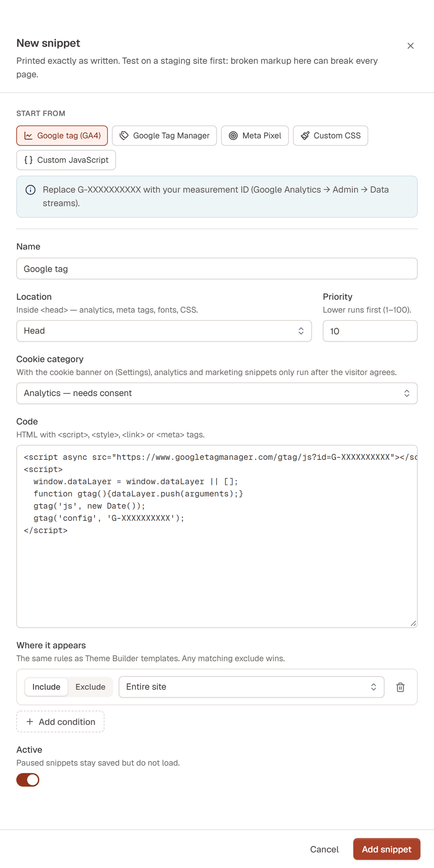Click Add condition
434x868 pixels.
click(x=61, y=722)
